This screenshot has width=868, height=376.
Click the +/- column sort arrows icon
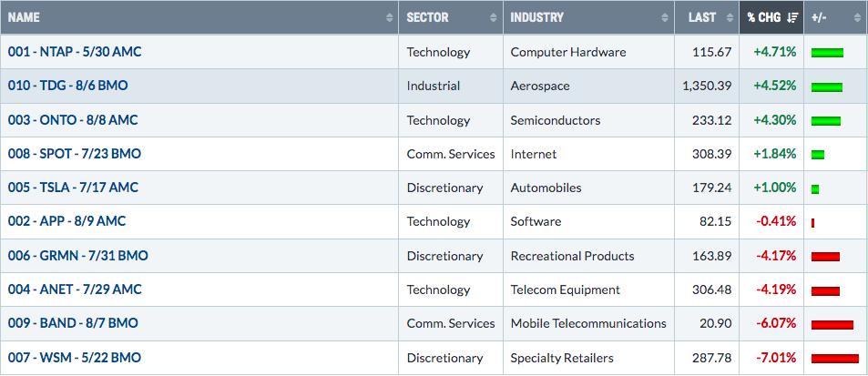click(857, 17)
